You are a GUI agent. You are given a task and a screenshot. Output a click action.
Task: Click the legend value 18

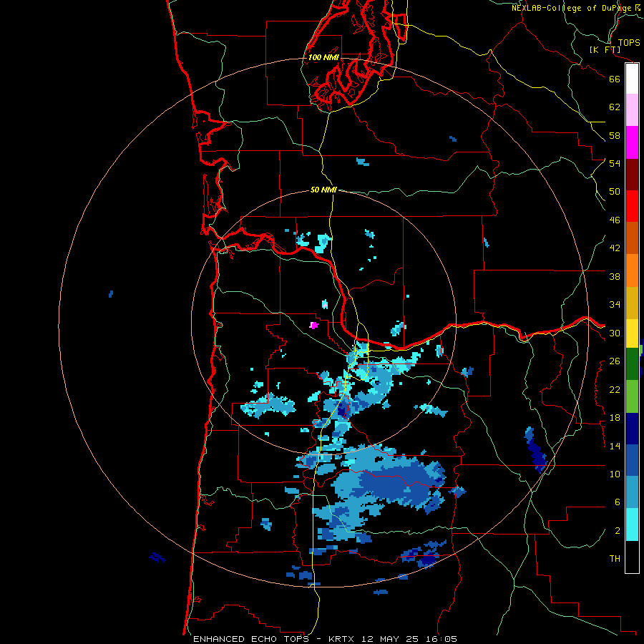coord(615,418)
